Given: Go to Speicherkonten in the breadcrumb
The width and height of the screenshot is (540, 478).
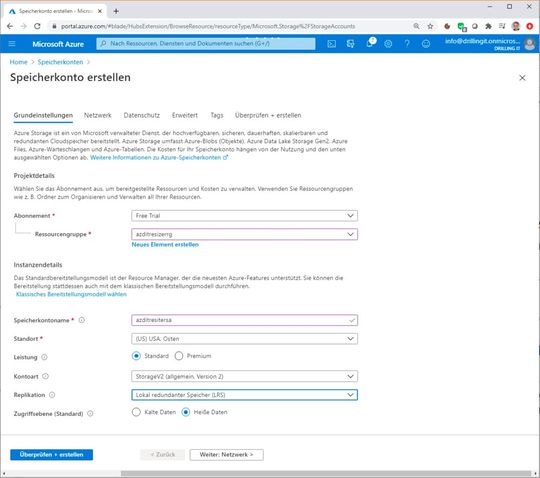Looking at the screenshot, I should (x=61, y=62).
